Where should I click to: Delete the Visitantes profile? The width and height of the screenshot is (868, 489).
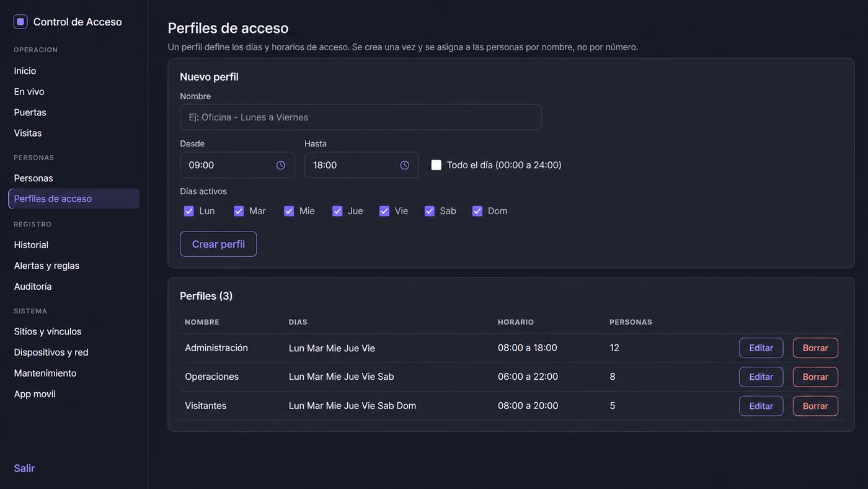(815, 406)
